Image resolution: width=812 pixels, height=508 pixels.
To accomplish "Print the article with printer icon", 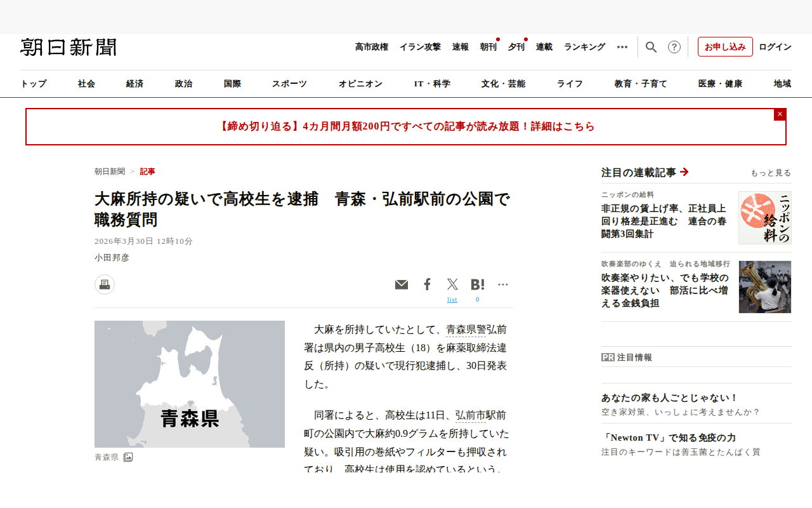I will tap(105, 284).
